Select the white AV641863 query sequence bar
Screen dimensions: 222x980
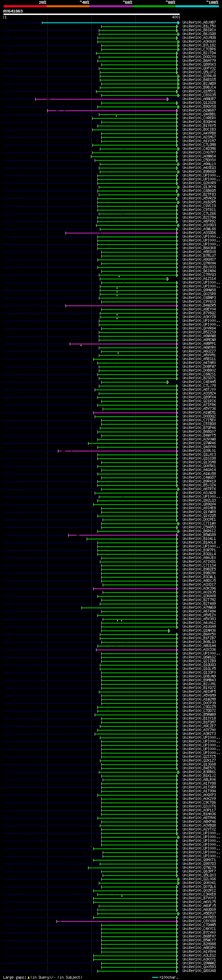click(x=92, y=14)
